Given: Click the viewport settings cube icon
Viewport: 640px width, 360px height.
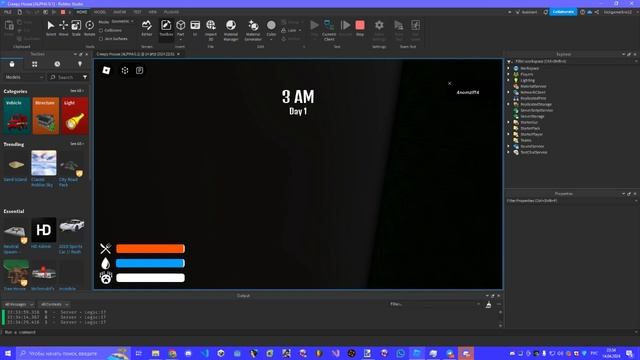Looking at the screenshot, I should coord(125,71).
